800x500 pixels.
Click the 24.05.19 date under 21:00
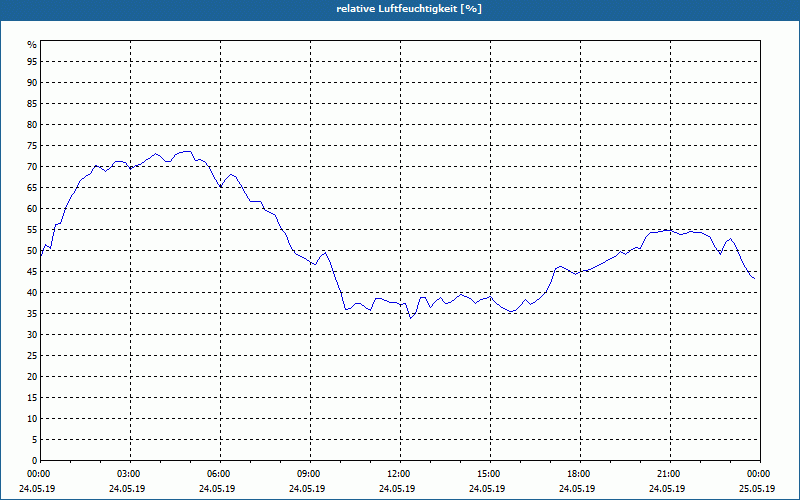[x=667, y=489]
